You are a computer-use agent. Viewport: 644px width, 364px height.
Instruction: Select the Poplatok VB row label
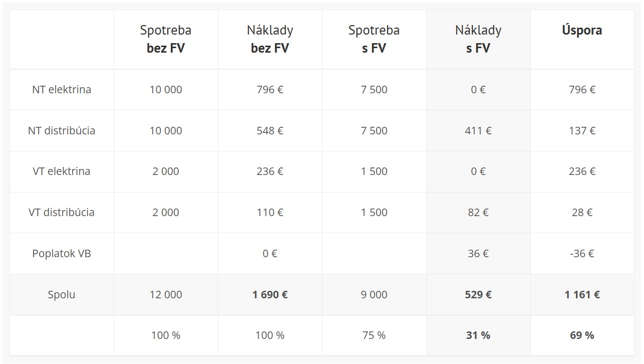62,254
